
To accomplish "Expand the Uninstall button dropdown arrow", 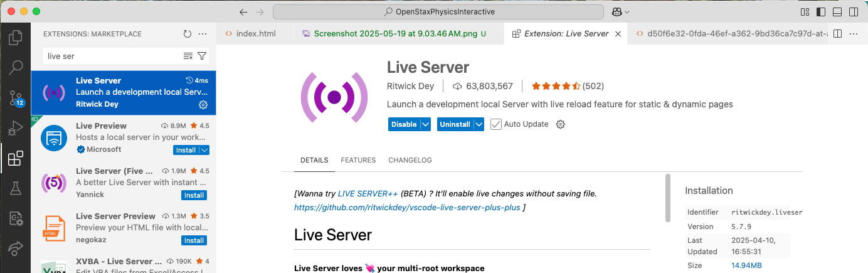I will pos(479,124).
